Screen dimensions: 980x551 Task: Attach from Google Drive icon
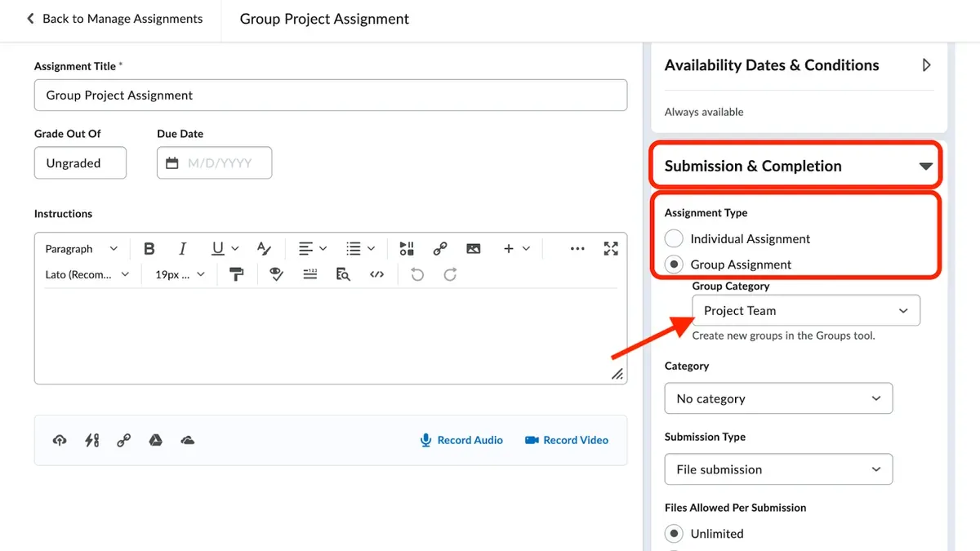click(155, 441)
